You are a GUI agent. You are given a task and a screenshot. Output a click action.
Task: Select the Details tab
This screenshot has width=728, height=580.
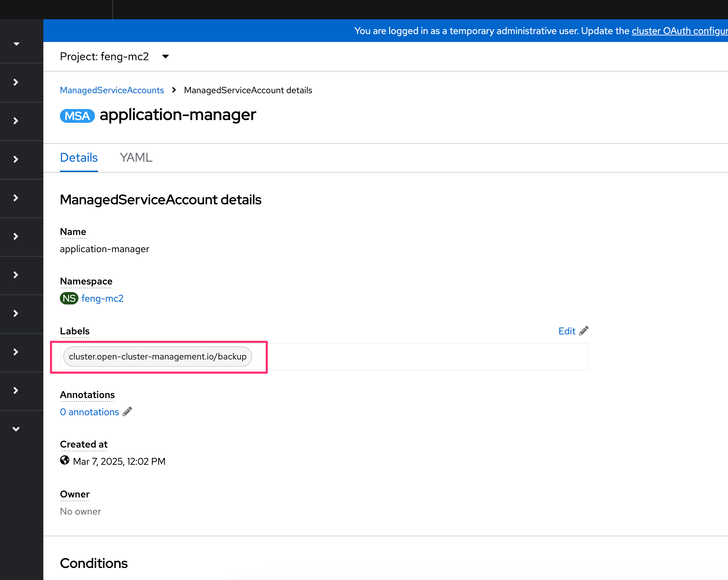coord(79,158)
